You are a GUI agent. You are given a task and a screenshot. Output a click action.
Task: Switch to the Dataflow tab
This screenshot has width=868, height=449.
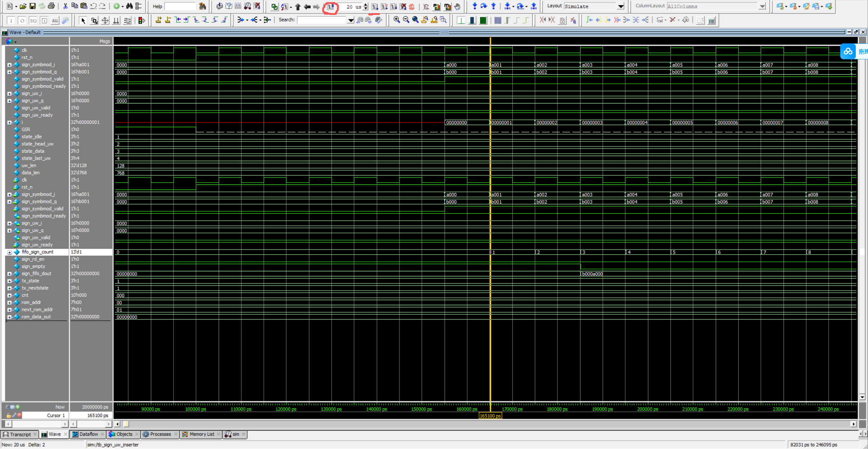[88, 434]
